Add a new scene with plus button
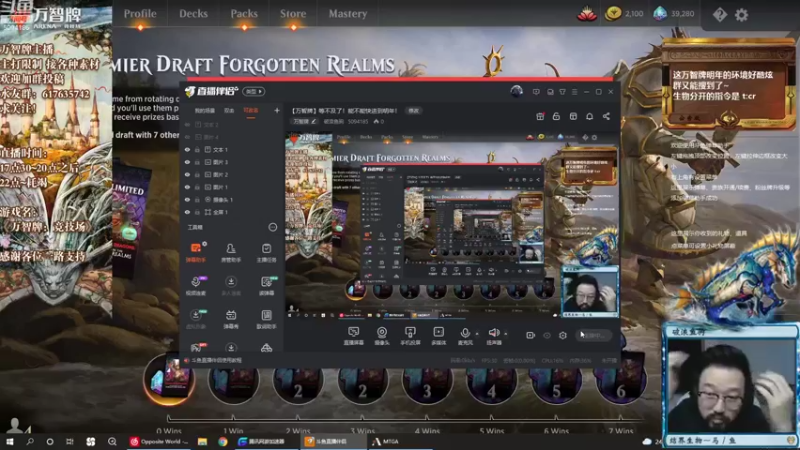The image size is (800, 450). click(277, 110)
